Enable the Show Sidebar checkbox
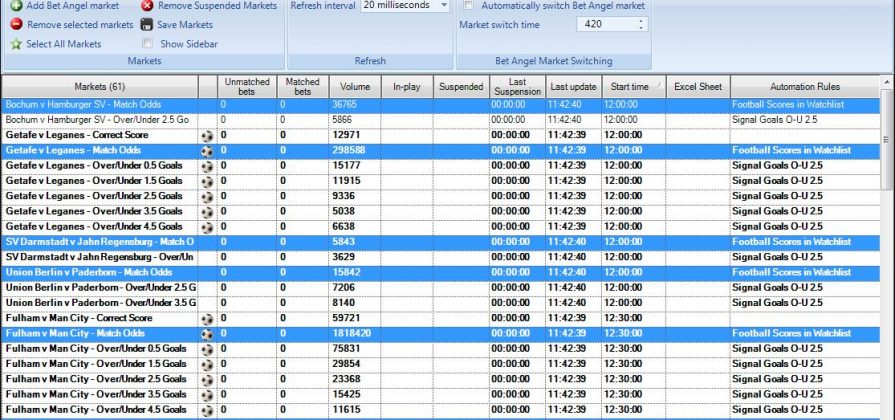 [148, 44]
